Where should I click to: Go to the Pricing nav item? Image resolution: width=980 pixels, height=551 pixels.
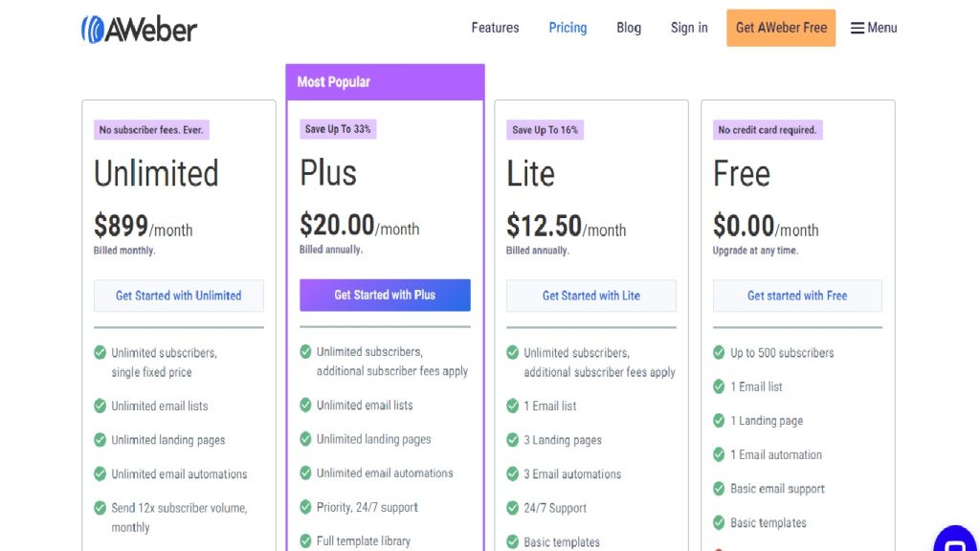[x=568, y=28]
